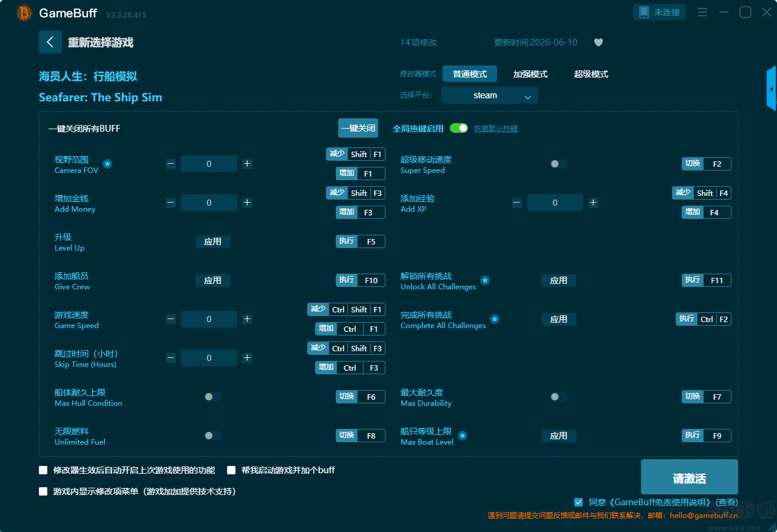
Task: Decrease Camera FOV with minus button
Action: point(171,164)
